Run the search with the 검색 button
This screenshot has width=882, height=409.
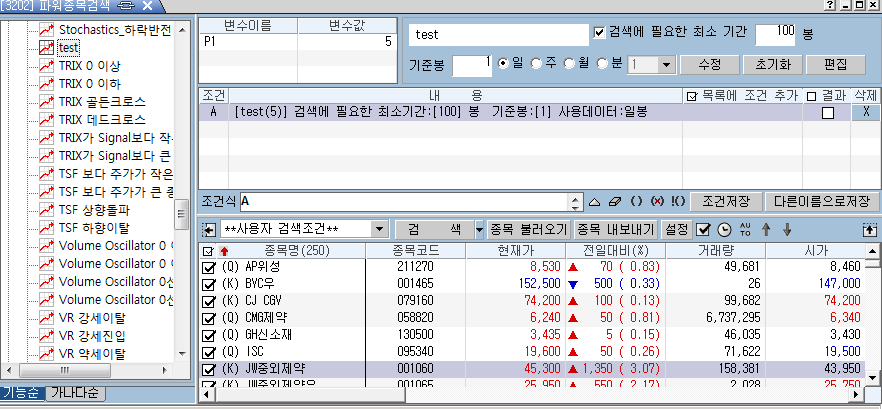434,229
